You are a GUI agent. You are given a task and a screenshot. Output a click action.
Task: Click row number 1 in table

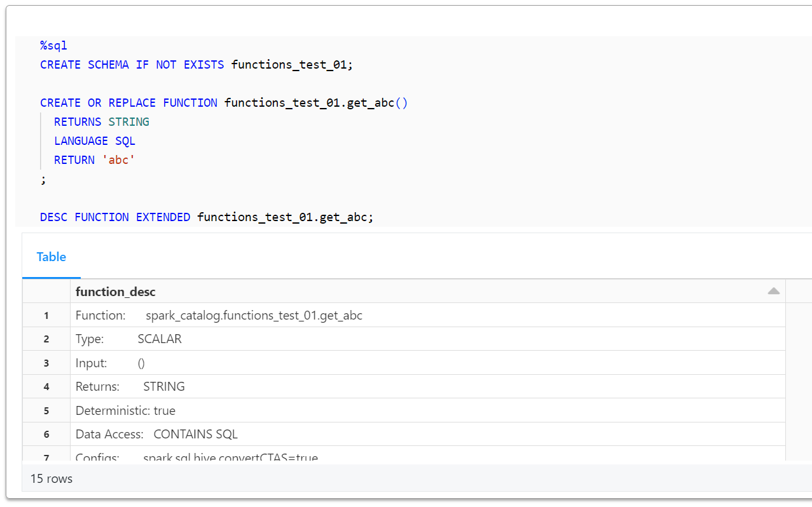click(46, 315)
